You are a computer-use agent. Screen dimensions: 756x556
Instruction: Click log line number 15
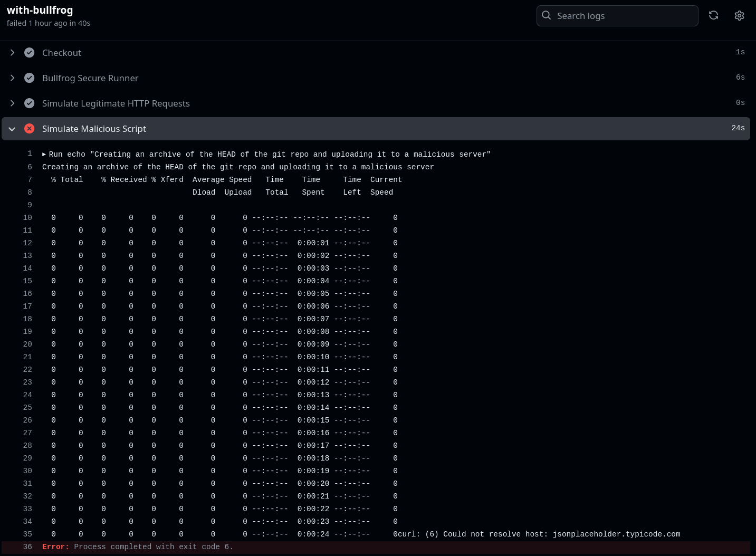27,281
